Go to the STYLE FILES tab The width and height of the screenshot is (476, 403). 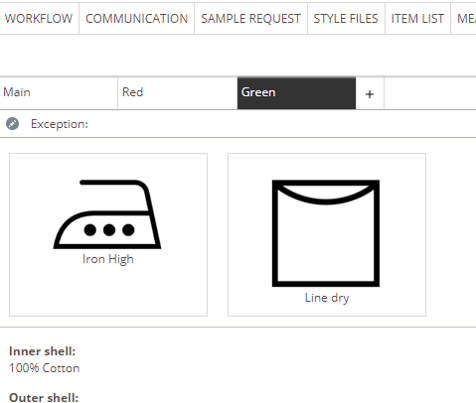point(346,19)
